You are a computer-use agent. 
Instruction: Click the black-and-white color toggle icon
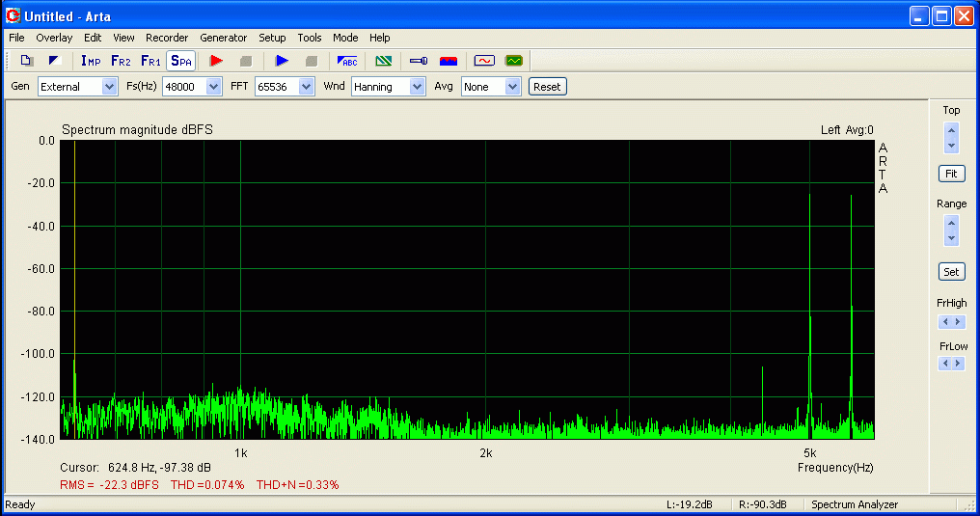tap(54, 61)
